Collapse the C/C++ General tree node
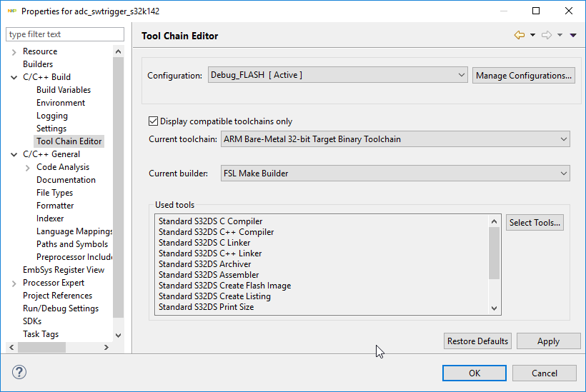The image size is (586, 392). 14,154
